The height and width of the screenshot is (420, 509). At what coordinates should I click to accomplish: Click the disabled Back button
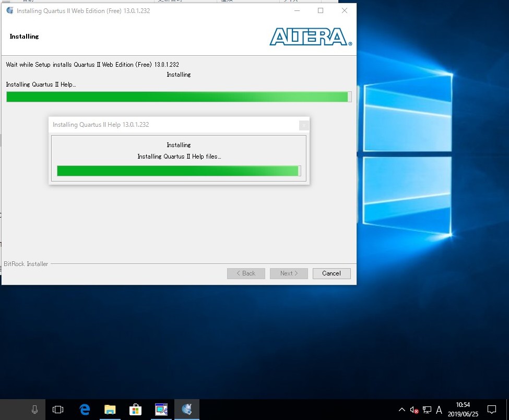tap(246, 273)
